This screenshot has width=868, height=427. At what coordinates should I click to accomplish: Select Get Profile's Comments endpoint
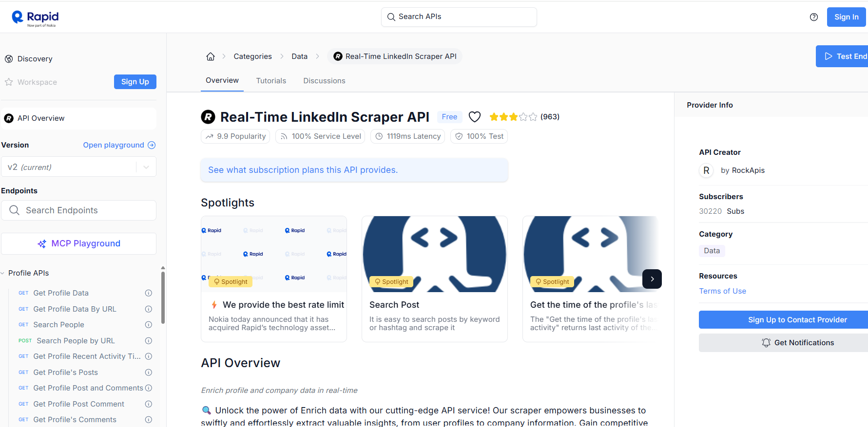(75, 420)
